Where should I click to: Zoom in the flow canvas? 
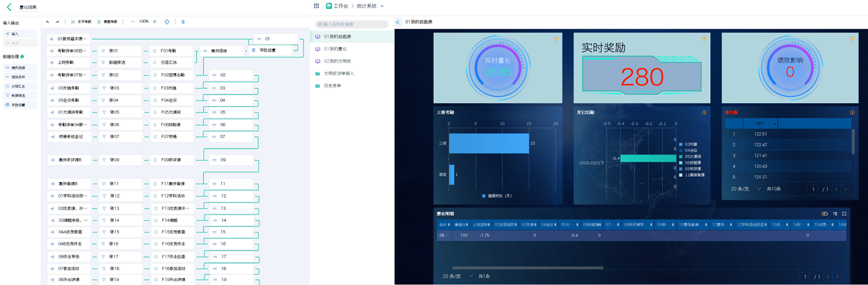(x=155, y=22)
